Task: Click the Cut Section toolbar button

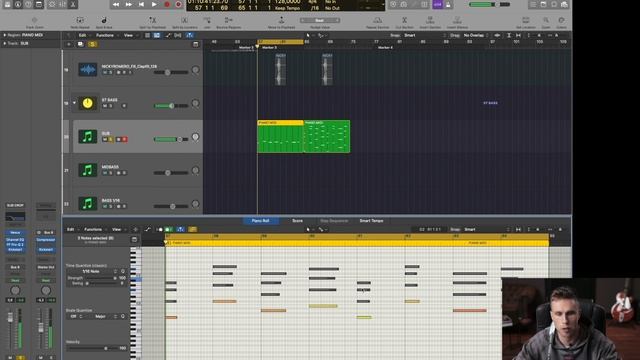Action: pyautogui.click(x=404, y=22)
